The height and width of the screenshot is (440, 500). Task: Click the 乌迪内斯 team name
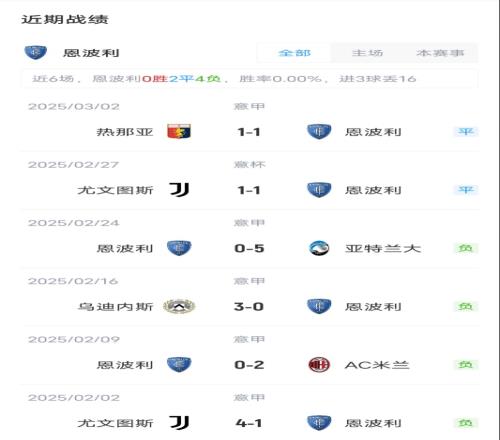click(x=115, y=306)
